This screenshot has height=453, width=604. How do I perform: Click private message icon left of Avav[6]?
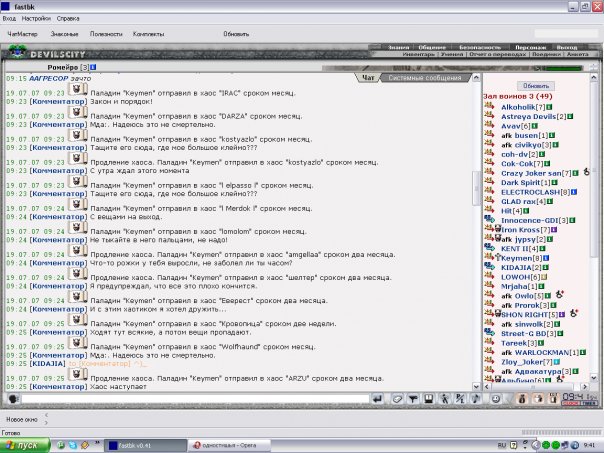[x=489, y=125]
